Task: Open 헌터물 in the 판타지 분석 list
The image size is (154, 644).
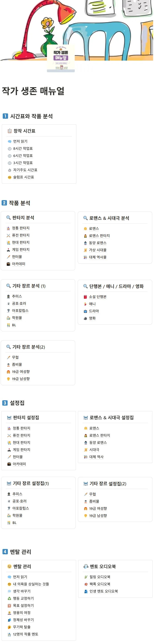Action: pyautogui.click(x=17, y=257)
